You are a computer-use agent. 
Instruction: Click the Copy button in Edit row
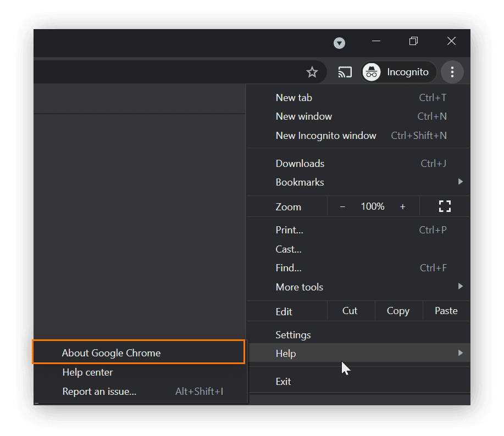pyautogui.click(x=398, y=311)
